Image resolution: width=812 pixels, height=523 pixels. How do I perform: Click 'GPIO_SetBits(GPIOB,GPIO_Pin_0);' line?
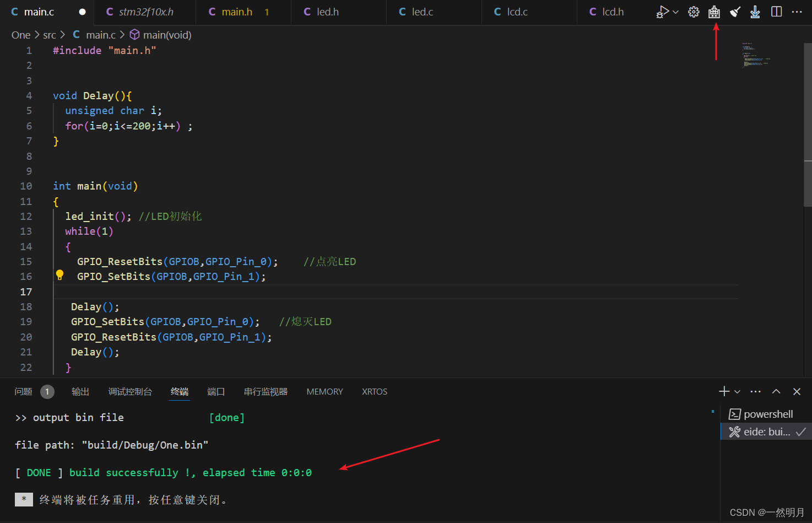coord(165,322)
